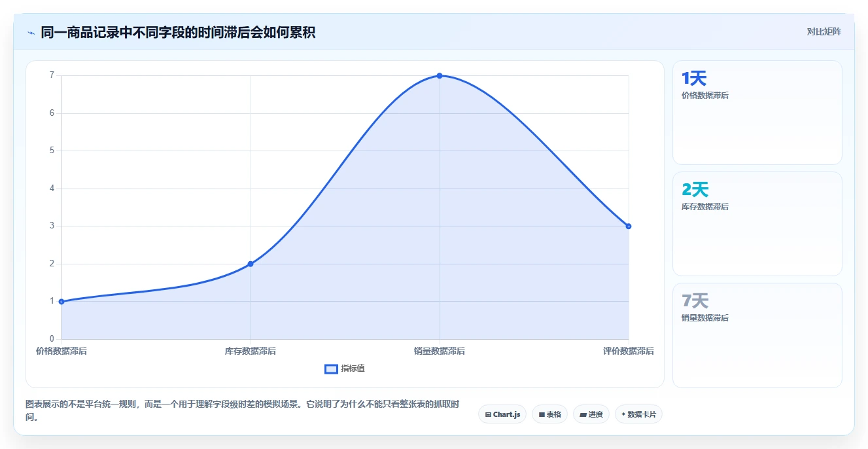This screenshot has height=449, width=868.
Task: Click the y-axis tick label 0
Action: coord(52,339)
